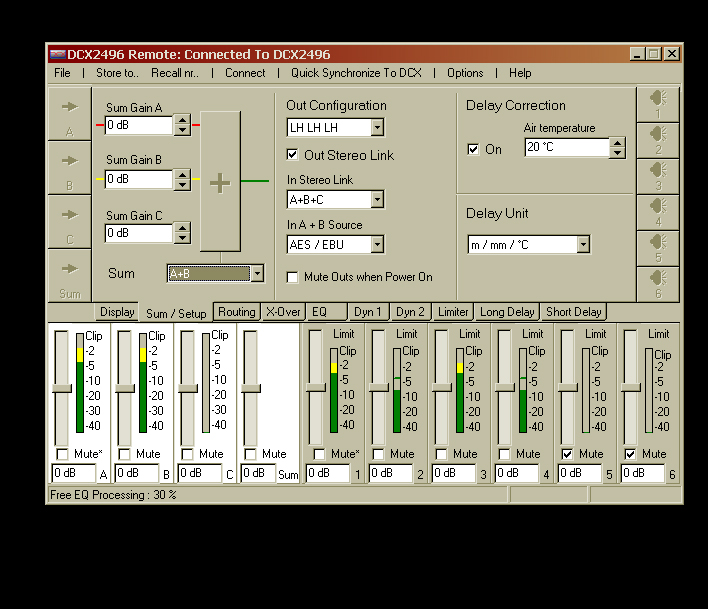Toggle Delay Correction On checkbox
Viewport: 708px width, 609px height.
(x=473, y=149)
